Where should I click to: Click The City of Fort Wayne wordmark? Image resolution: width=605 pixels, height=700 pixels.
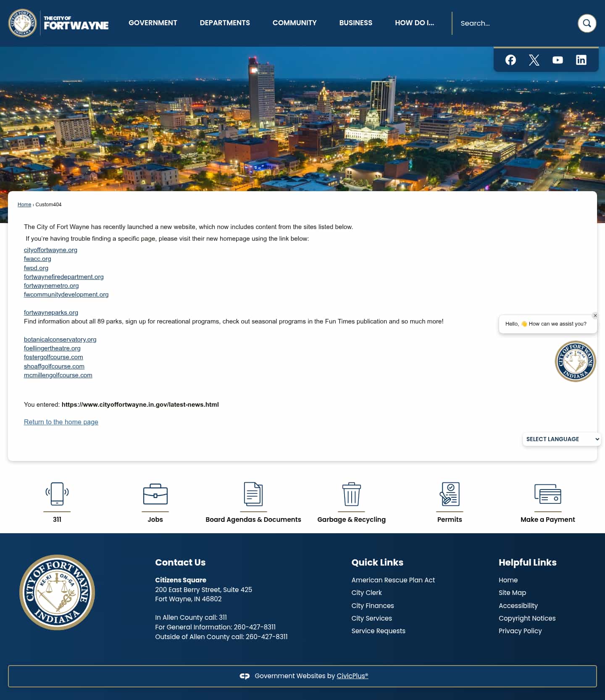click(x=76, y=24)
